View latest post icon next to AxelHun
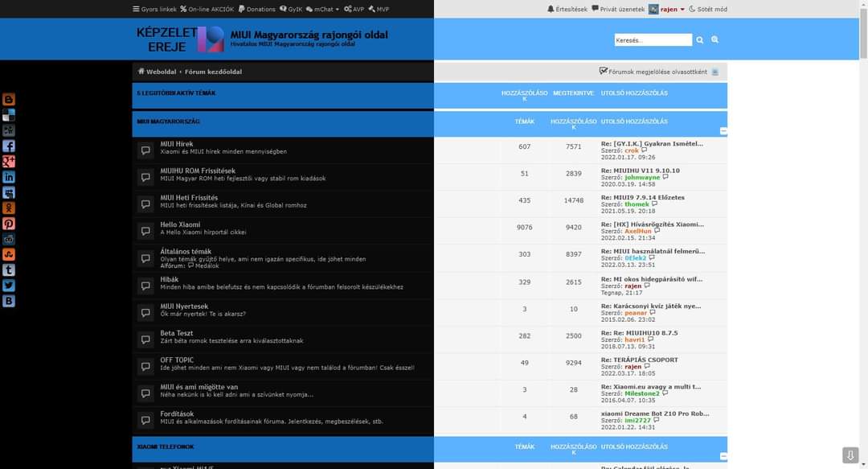Image resolution: width=868 pixels, height=469 pixels. tap(657, 231)
